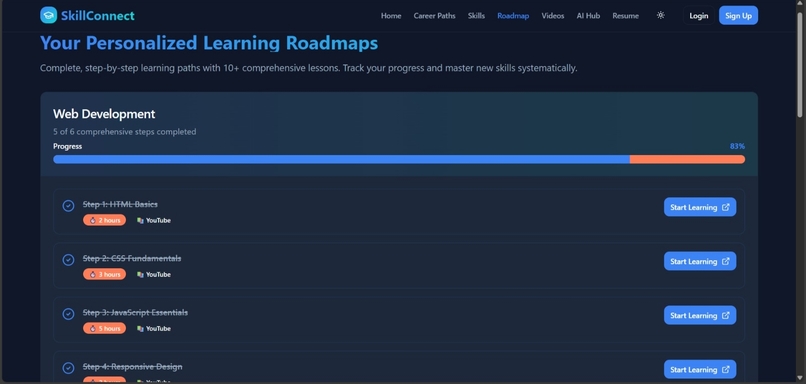This screenshot has height=384, width=806.
Task: Click the 5 hours duration badge
Action: point(104,328)
